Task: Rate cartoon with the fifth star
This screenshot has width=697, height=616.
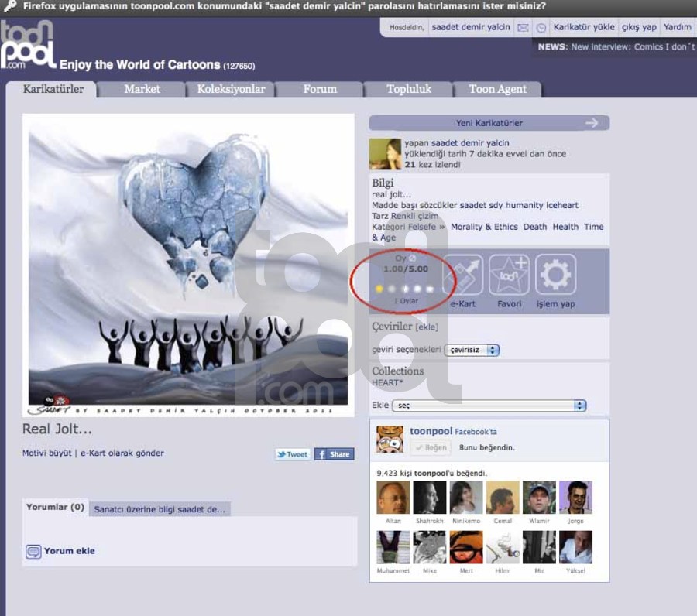Action: pyautogui.click(x=430, y=289)
